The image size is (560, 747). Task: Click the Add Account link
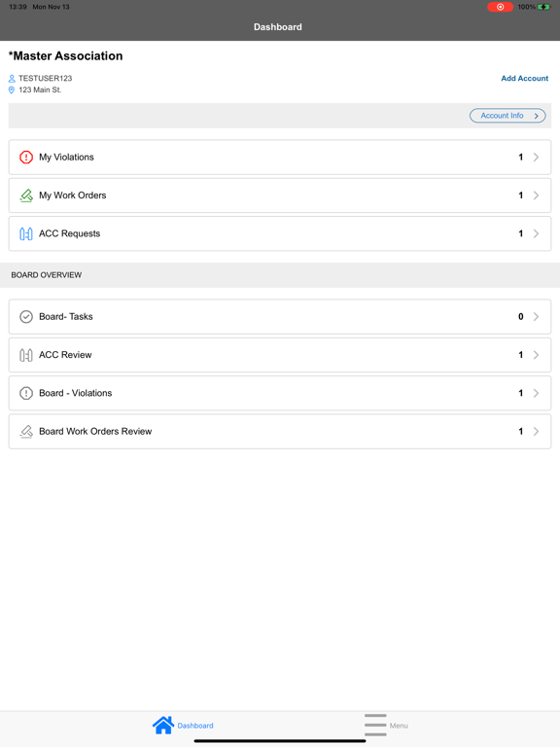pos(524,78)
